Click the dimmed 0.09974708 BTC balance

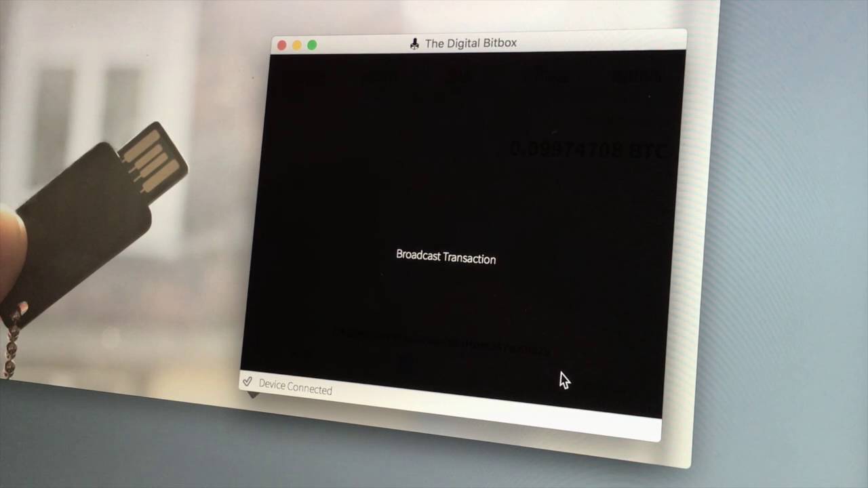588,149
